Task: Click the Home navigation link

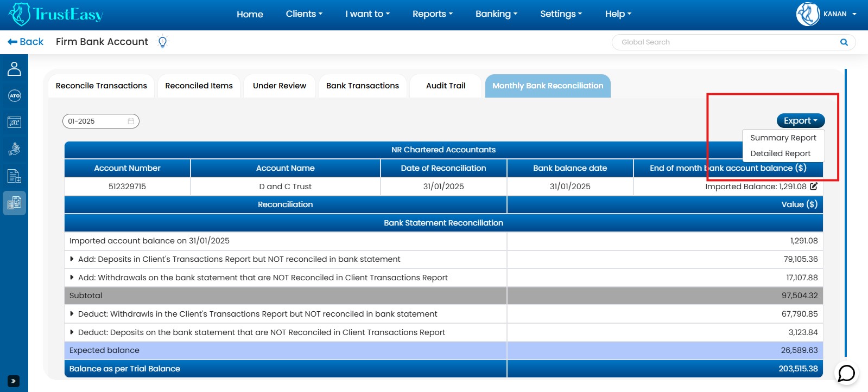Action: [250, 14]
